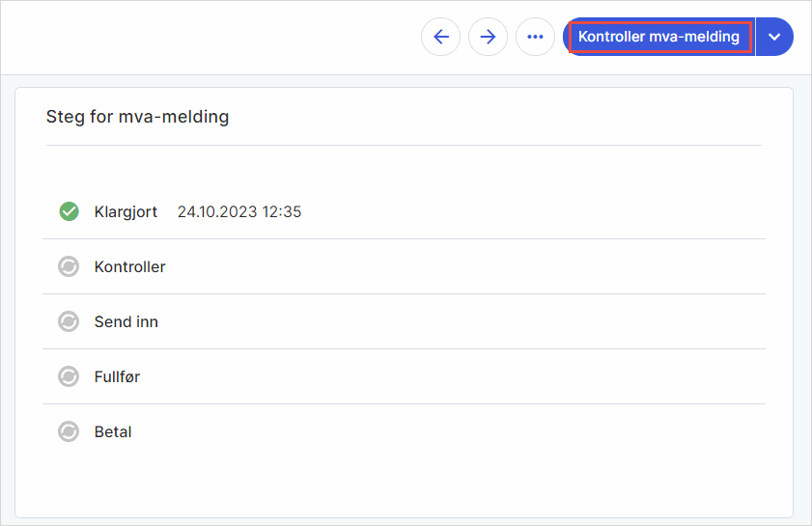
Task: Select the Klargjort step label
Action: 126,211
